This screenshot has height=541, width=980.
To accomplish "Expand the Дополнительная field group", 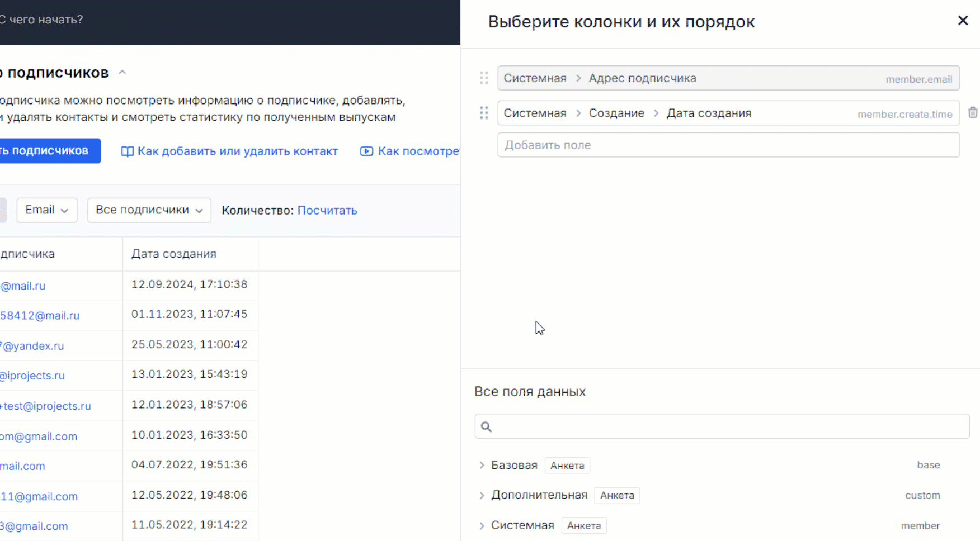I will tap(482, 495).
